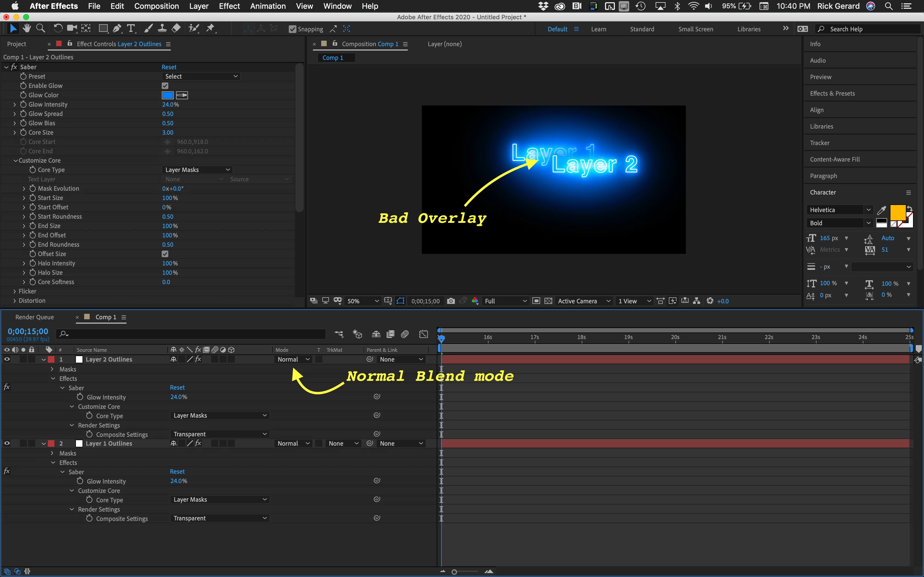Image resolution: width=924 pixels, height=577 pixels.
Task: Select the Hand tool
Action: 27,29
